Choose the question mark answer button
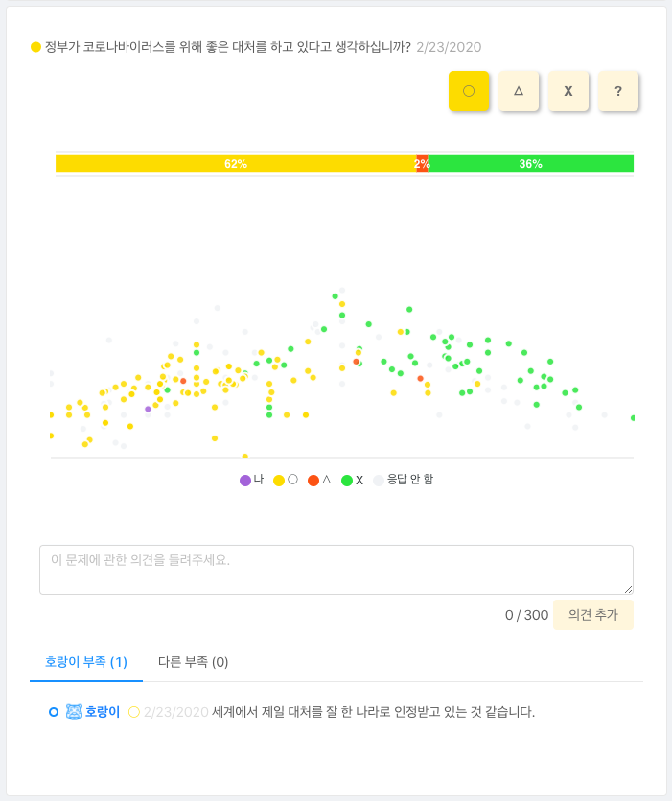Image resolution: width=672 pixels, height=801 pixels. point(618,91)
